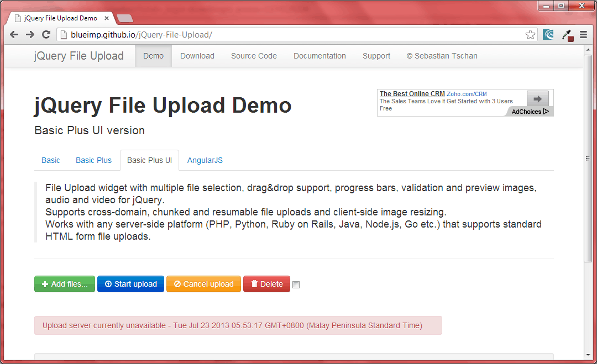
Task: Click the browser back arrow
Action: [x=14, y=34]
